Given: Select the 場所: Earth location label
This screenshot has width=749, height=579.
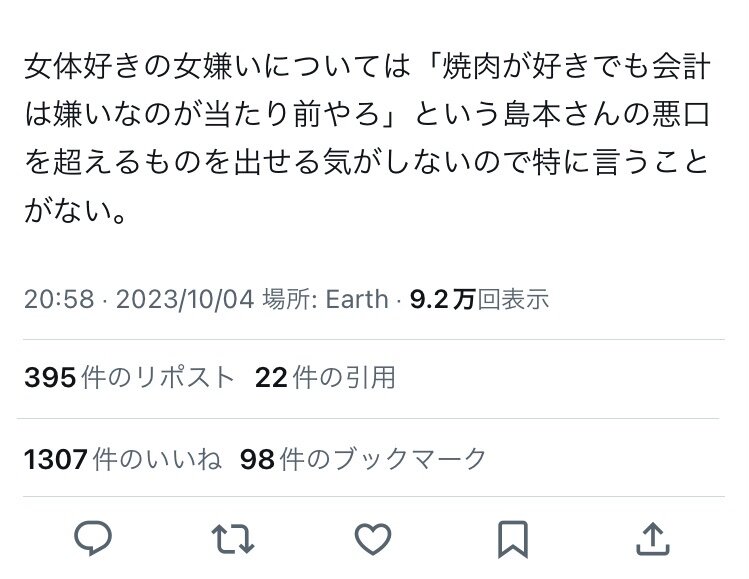Looking at the screenshot, I should (324, 299).
